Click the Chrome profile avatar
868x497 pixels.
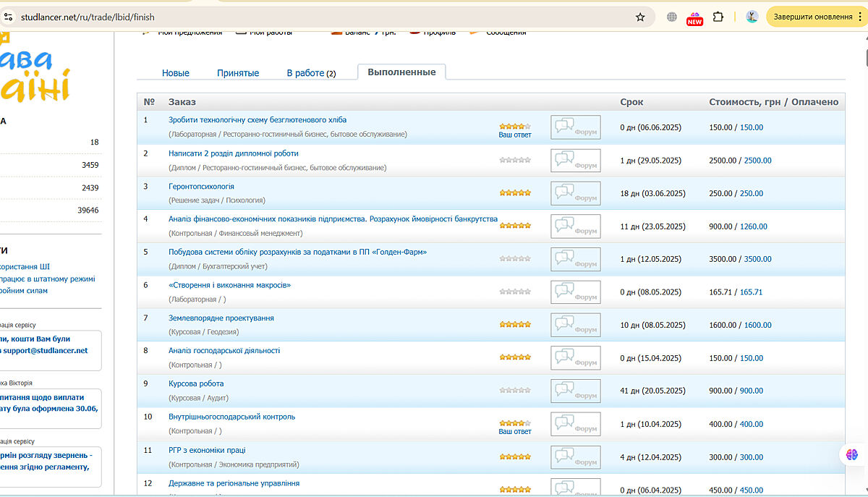(x=752, y=17)
